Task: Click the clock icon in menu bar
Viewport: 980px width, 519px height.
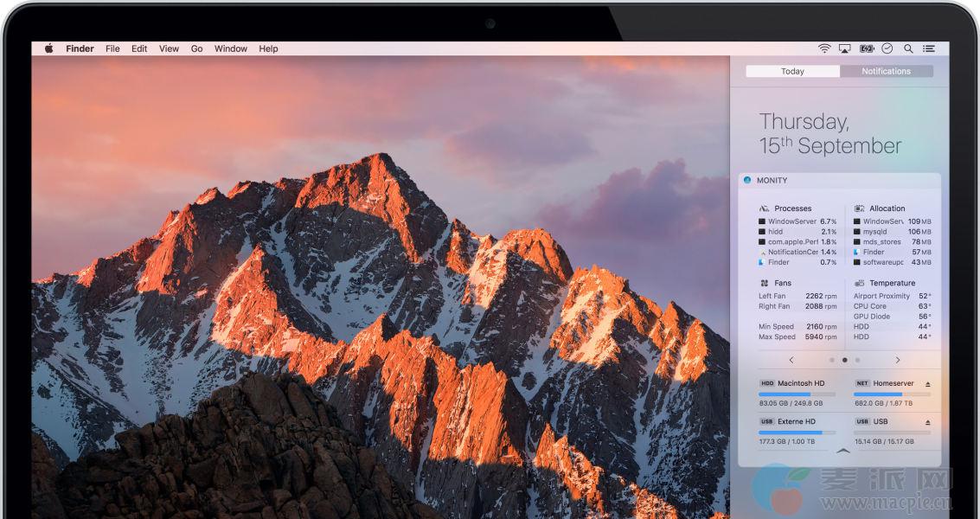Action: coord(887,48)
